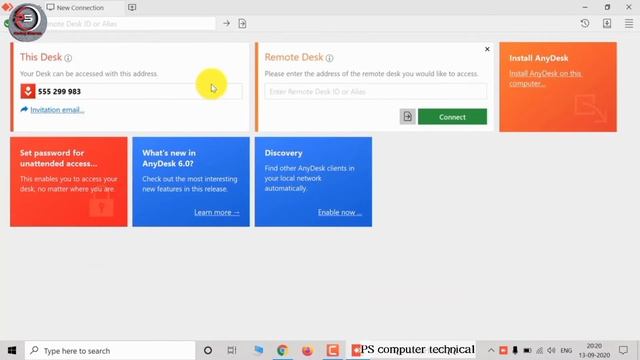640x360 pixels.
Task: Click the volume speaker tray icon
Action: click(551, 350)
